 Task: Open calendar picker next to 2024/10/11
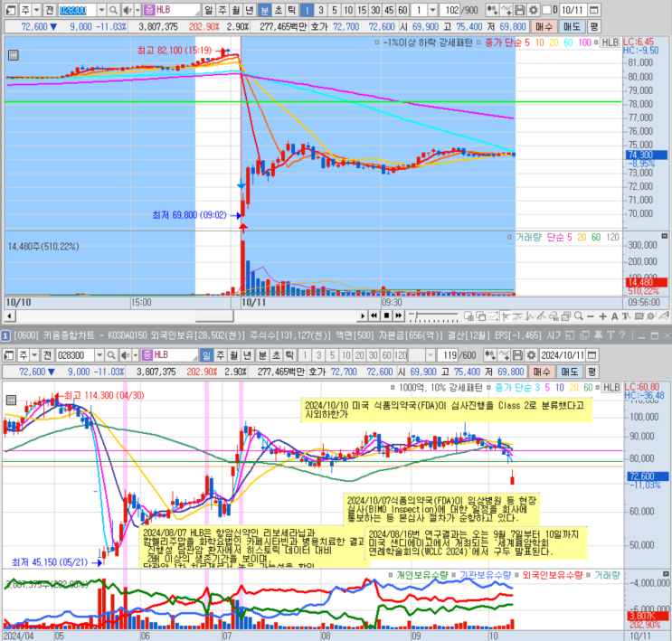592,354
